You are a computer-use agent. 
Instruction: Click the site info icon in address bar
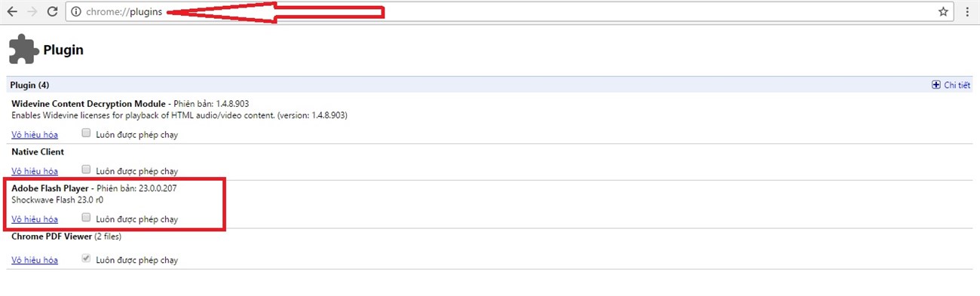(76, 11)
